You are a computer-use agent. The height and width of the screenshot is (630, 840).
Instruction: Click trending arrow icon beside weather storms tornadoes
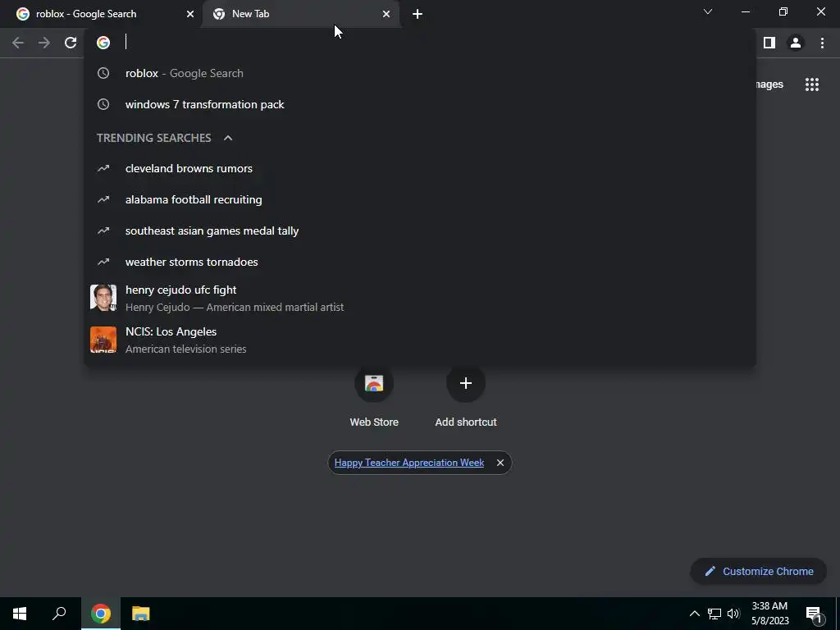coord(103,262)
